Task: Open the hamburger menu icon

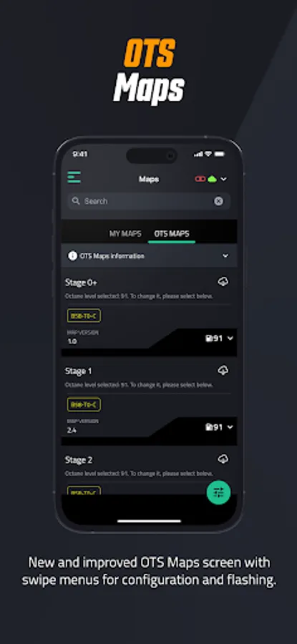Action: (x=74, y=177)
